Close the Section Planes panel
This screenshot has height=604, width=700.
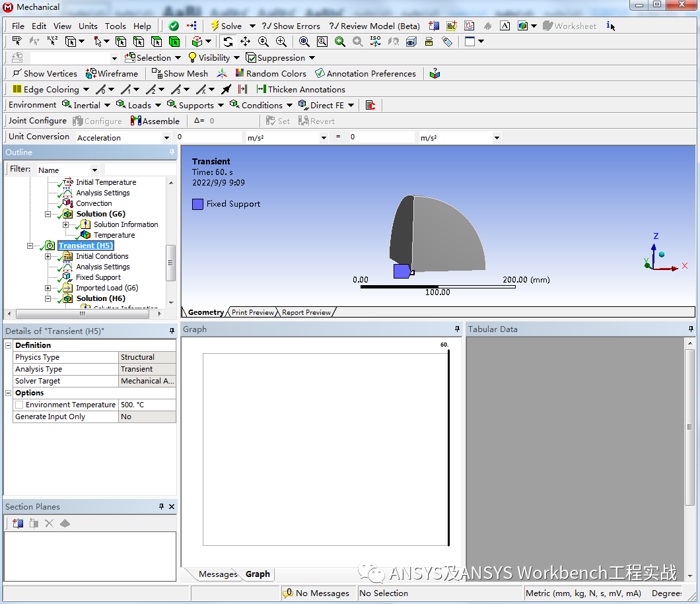pos(172,506)
